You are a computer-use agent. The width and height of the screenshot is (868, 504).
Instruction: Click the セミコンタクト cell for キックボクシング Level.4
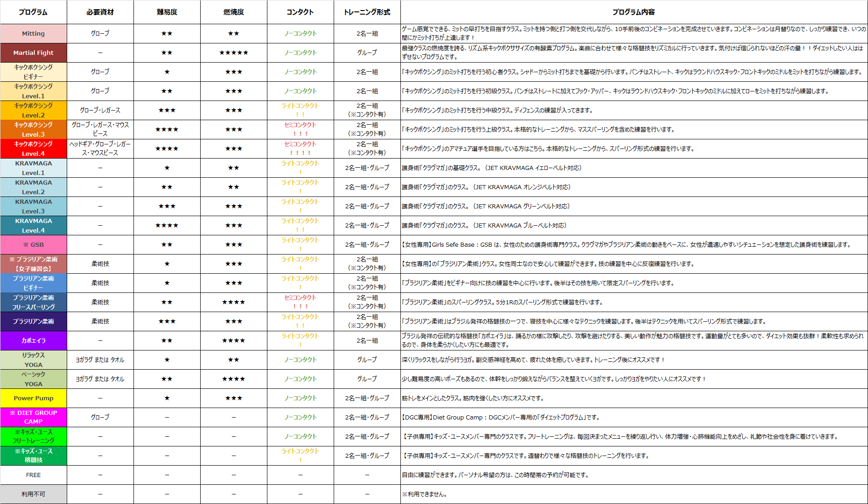click(x=300, y=149)
